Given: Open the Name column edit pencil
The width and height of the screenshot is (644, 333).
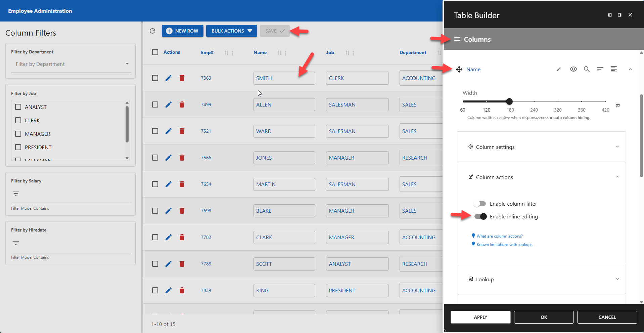Looking at the screenshot, I should (558, 69).
